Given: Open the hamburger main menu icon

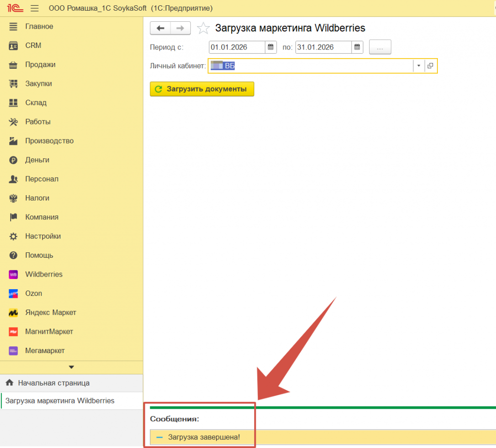Looking at the screenshot, I should click(34, 8).
